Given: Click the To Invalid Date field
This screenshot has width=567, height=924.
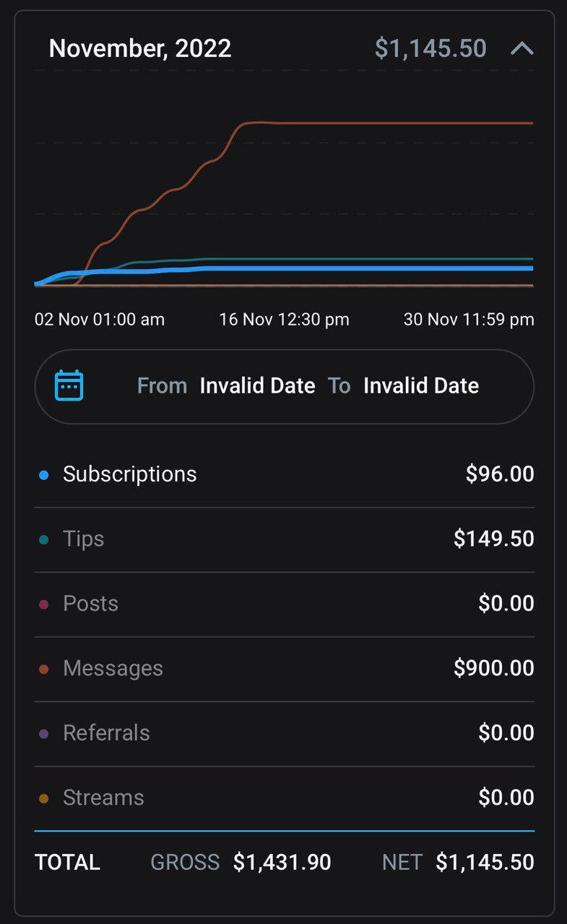Looking at the screenshot, I should point(420,386).
